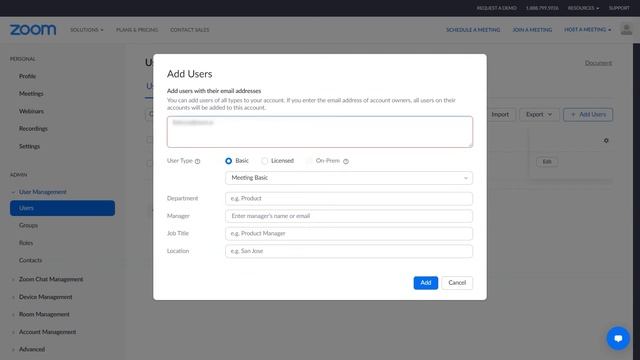Click the Support link

619,8
